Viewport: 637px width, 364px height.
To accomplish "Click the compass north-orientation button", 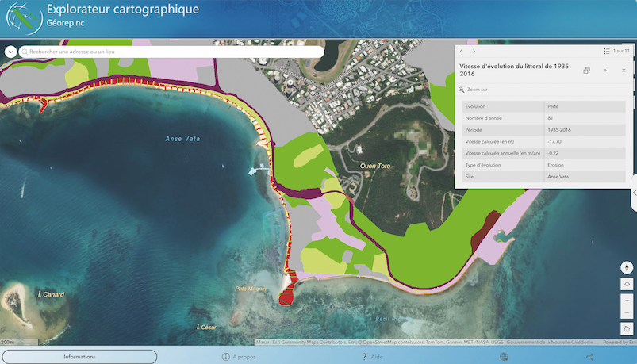I will coord(627,268).
